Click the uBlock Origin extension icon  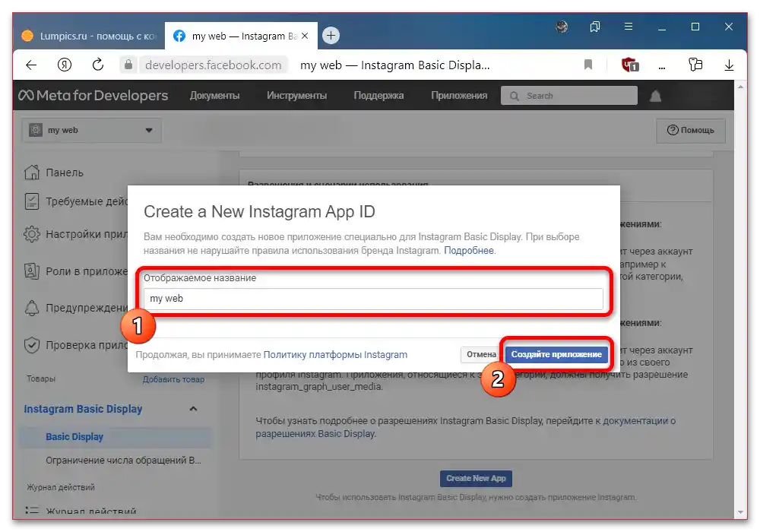point(628,65)
